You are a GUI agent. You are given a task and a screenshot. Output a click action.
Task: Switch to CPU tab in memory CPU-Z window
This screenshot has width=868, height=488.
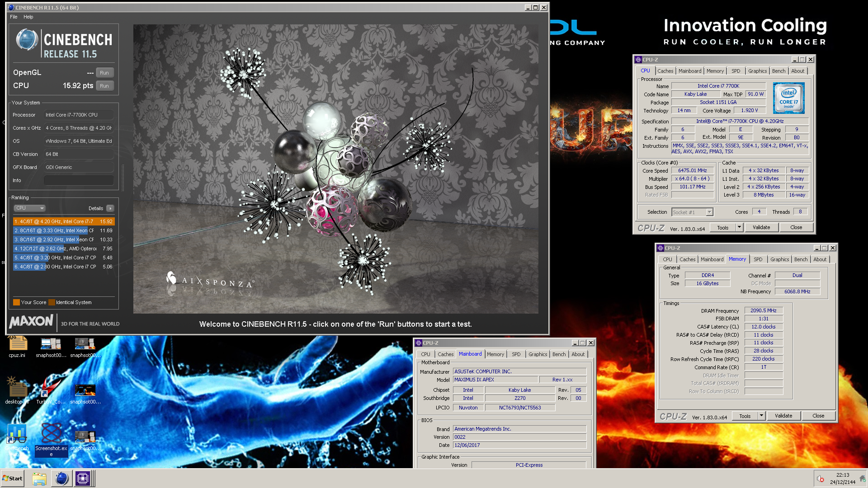pyautogui.click(x=667, y=259)
